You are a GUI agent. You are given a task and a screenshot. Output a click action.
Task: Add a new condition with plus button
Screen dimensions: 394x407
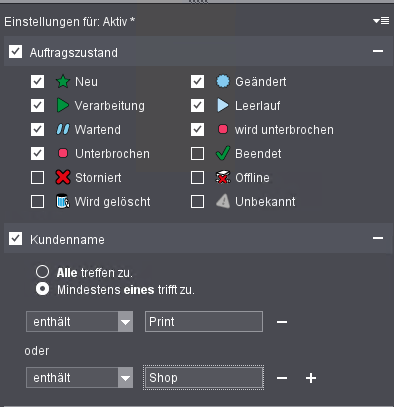[x=311, y=378]
